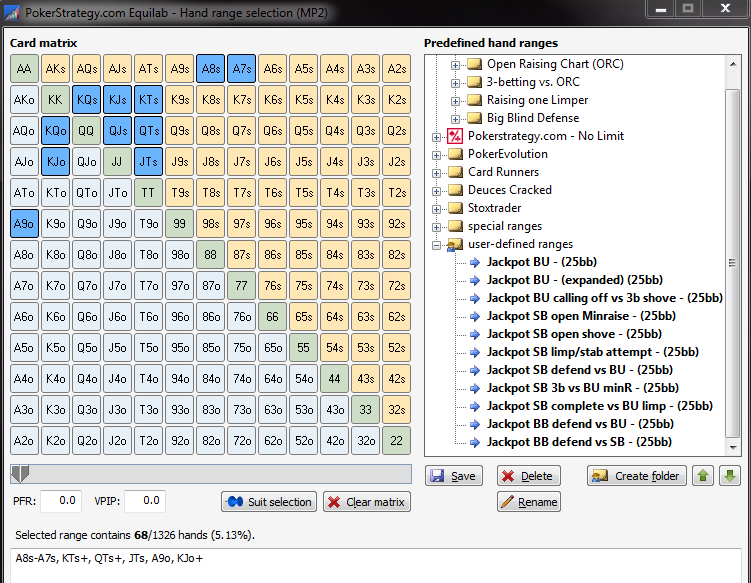Deselect the A9o hand cell
This screenshot has width=751, height=583.
24,223
